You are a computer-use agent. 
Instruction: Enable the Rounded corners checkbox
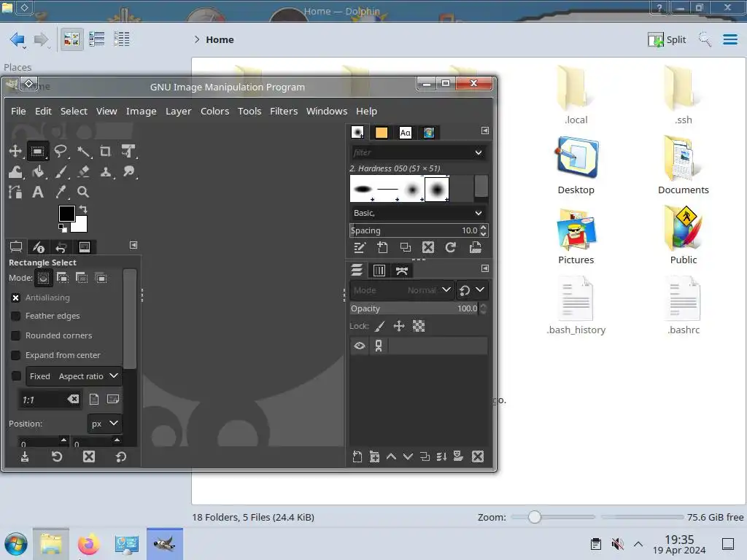pos(16,335)
